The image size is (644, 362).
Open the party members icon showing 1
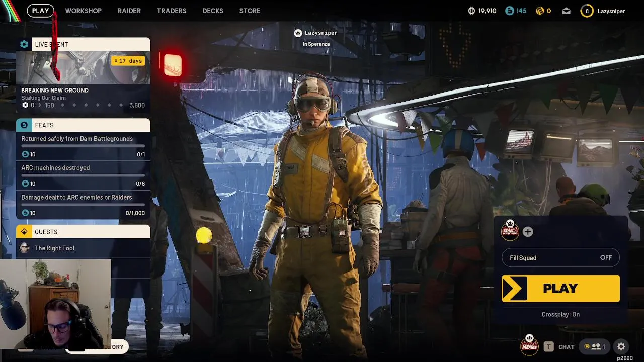click(595, 346)
